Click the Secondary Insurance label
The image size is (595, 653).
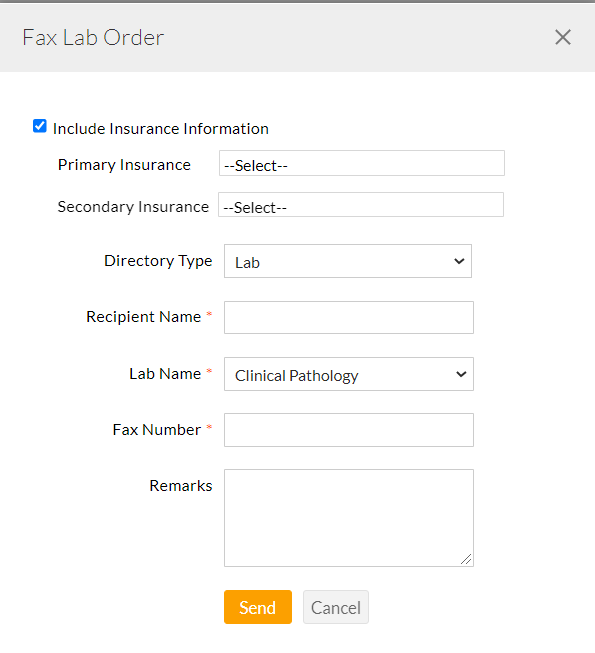coord(133,207)
